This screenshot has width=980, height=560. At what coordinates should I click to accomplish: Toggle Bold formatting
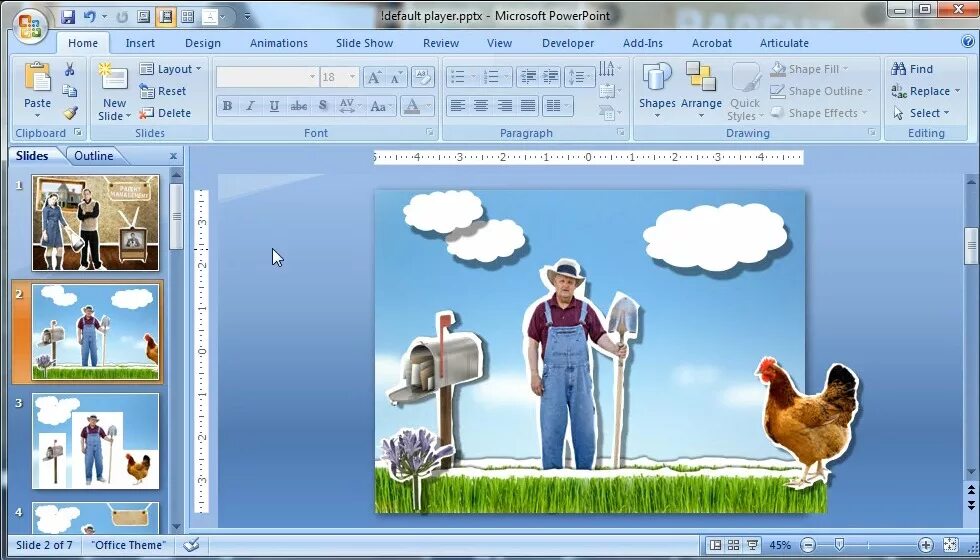(228, 106)
